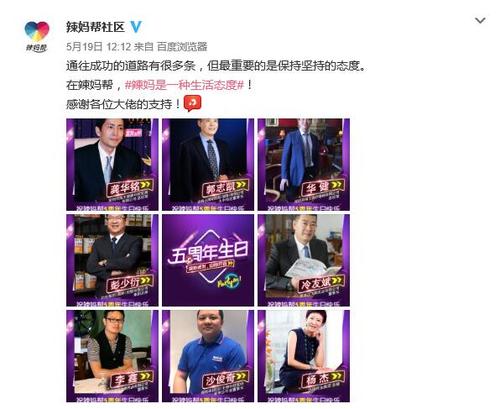Open the 龚华铭 photo thumbnail
The width and height of the screenshot is (500, 409).
[x=112, y=164]
